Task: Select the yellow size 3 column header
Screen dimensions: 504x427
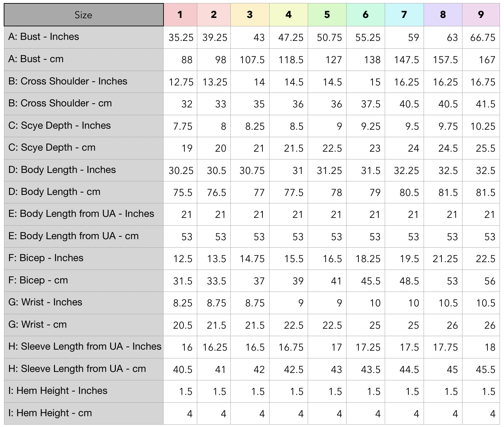Action: click(250, 15)
